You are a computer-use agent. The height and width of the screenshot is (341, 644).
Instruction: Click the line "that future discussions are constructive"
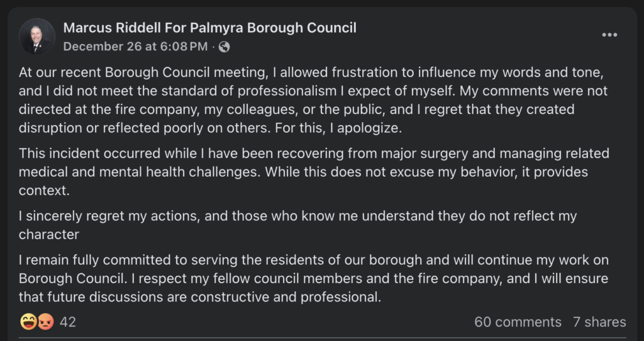pyautogui.click(x=200, y=297)
